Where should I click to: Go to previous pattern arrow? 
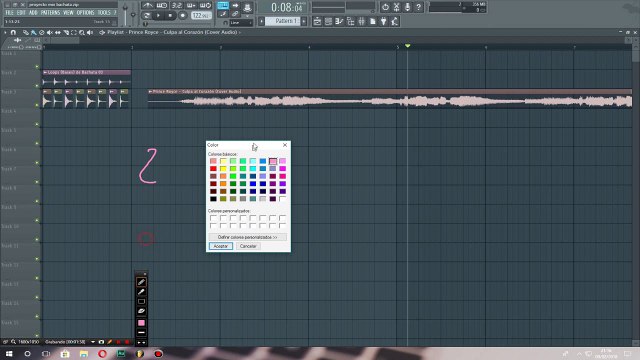(x=262, y=21)
